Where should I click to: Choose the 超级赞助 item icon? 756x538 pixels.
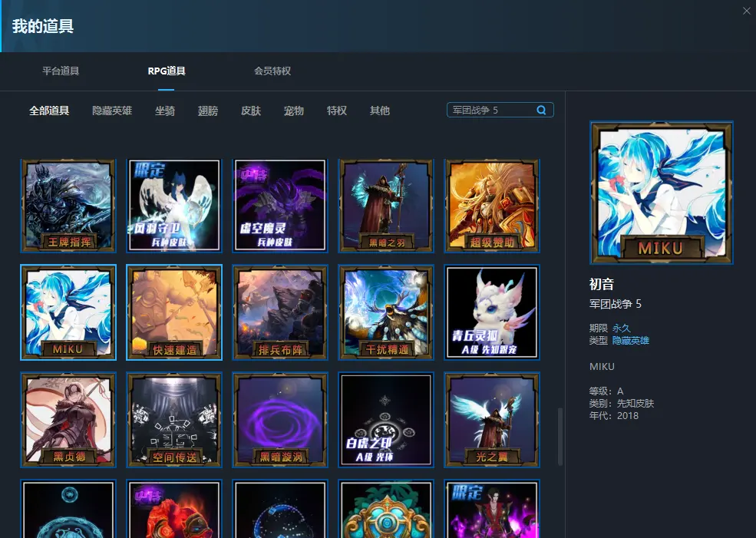click(x=492, y=205)
